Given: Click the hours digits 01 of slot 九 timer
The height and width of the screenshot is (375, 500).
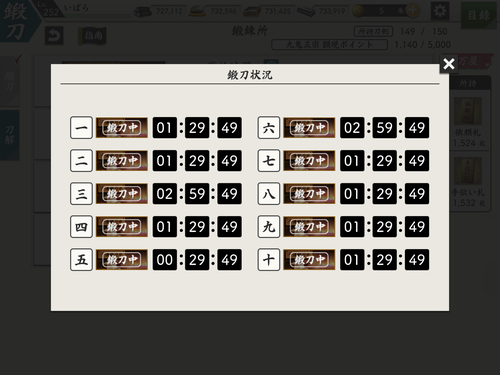Looking at the screenshot, I should click(352, 227).
